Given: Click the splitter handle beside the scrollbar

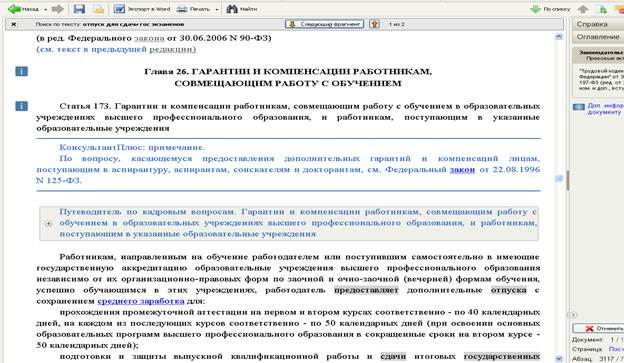Looking at the screenshot, I should 568,180.
